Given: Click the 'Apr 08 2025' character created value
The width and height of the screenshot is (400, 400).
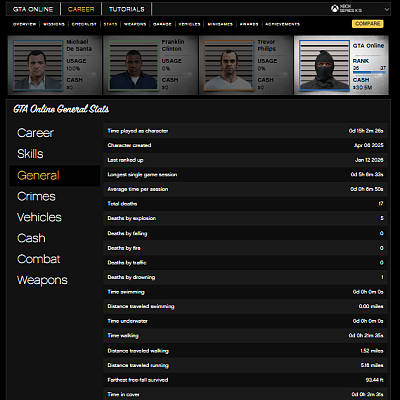Looking at the screenshot, I should tap(369, 145).
